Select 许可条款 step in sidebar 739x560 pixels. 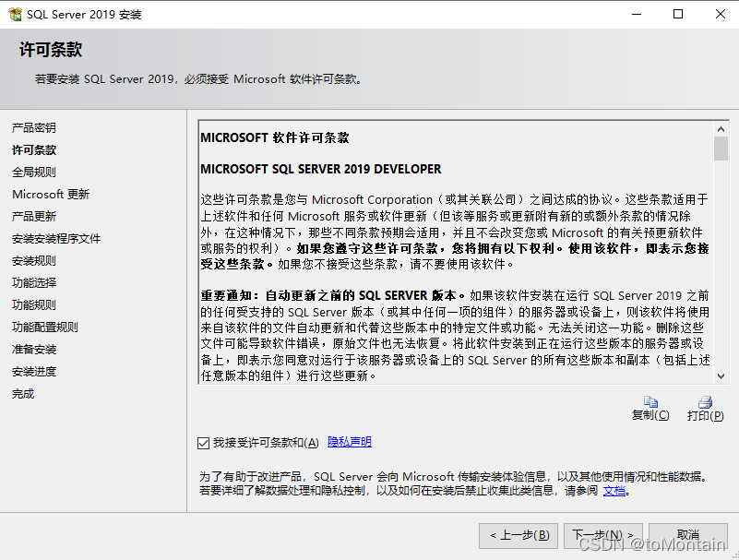click(x=34, y=149)
